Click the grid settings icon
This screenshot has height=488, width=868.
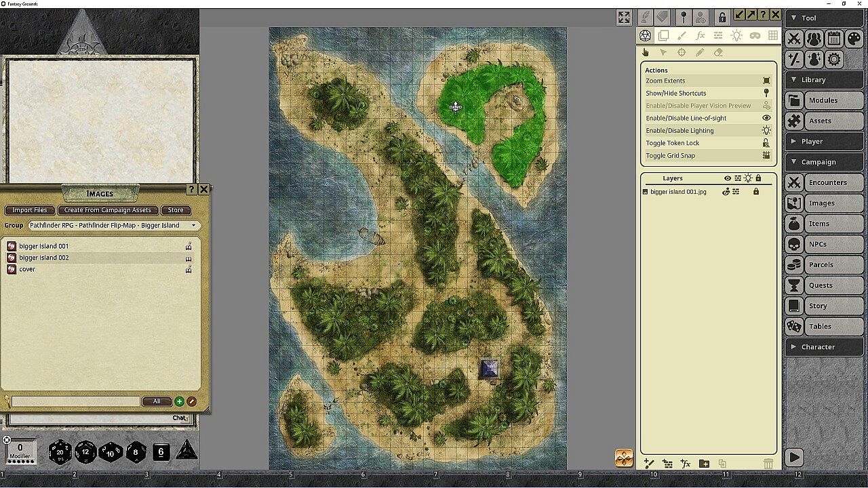[x=772, y=35]
